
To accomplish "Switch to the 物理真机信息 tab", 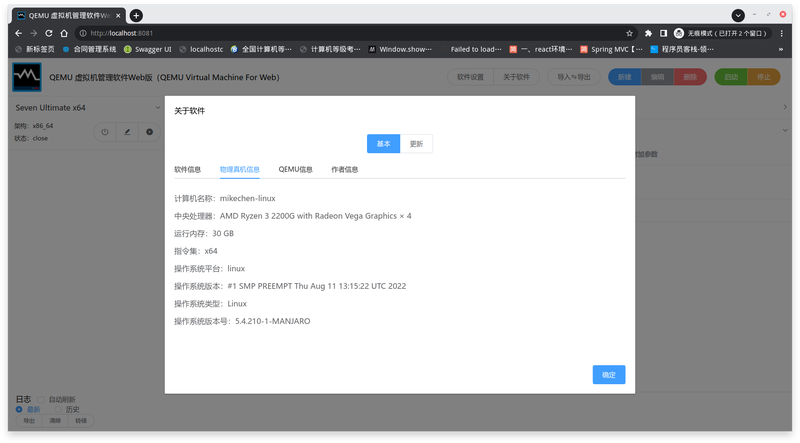I will [240, 169].
